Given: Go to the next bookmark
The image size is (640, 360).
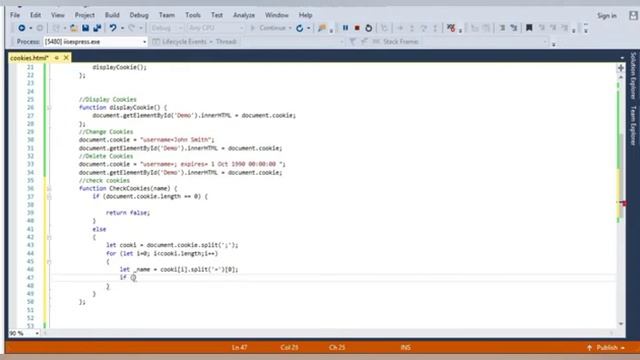Looking at the screenshot, I should click(x=553, y=28).
